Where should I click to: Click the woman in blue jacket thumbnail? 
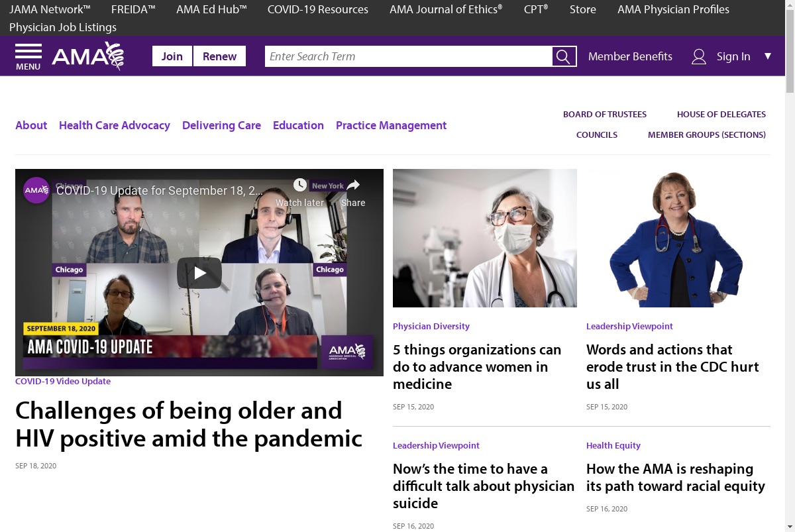coord(678,238)
